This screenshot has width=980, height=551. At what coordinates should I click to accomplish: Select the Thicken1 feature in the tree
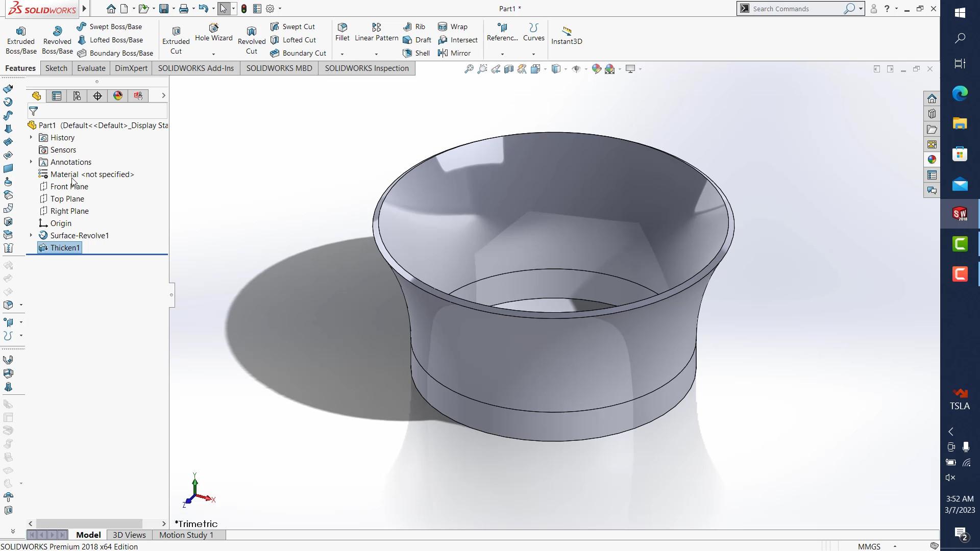click(65, 247)
